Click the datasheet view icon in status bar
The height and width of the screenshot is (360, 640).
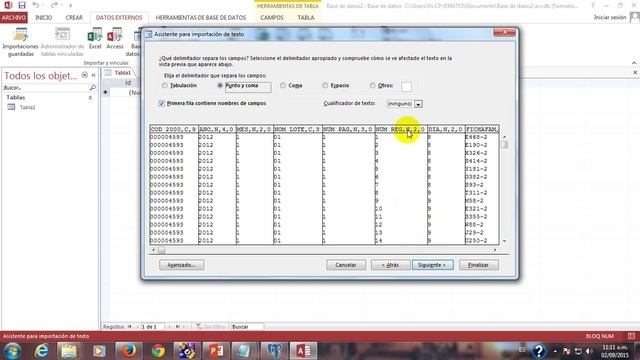pos(631,336)
